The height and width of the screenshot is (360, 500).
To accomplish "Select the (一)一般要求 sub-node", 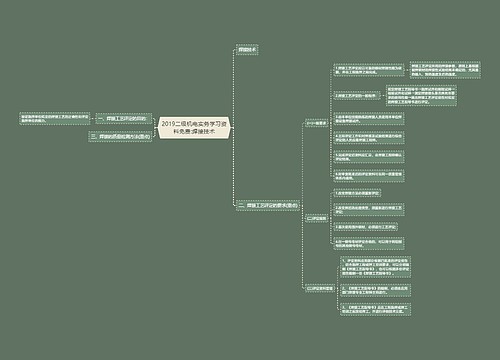I will tap(317, 123).
